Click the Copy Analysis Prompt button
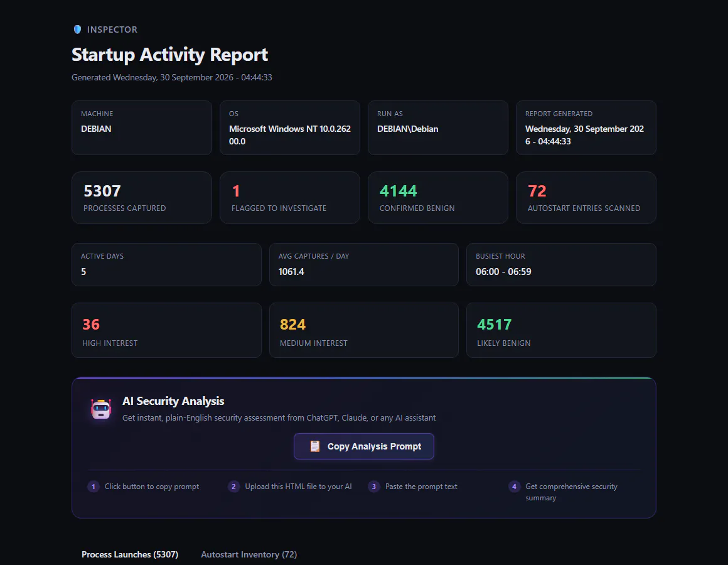The height and width of the screenshot is (565, 728). point(364,446)
